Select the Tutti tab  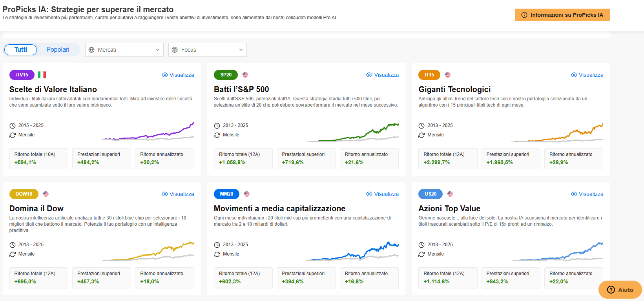pos(21,50)
